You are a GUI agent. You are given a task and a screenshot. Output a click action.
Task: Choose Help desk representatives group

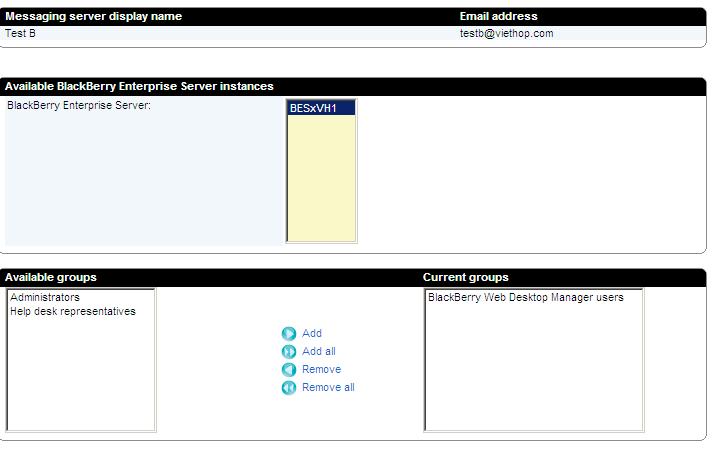pyautogui.click(x=73, y=311)
